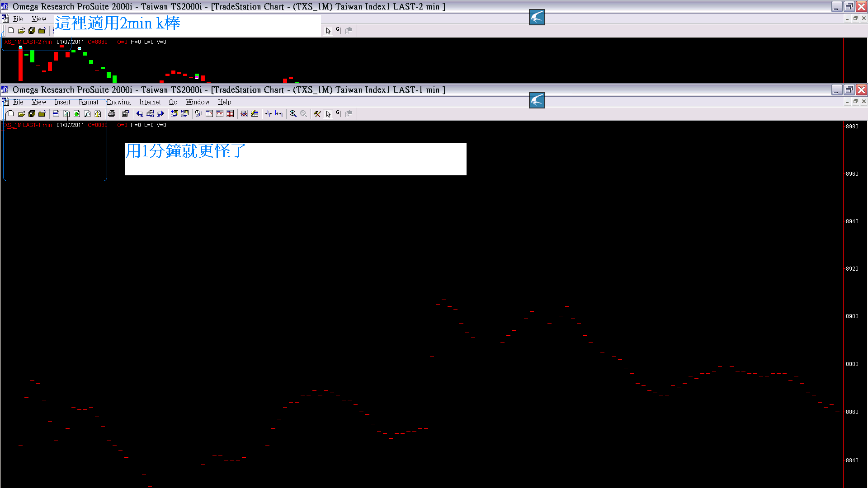Click format symbol icon in 1 min toolbar
The image size is (868, 488).
pyautogui.click(x=185, y=114)
